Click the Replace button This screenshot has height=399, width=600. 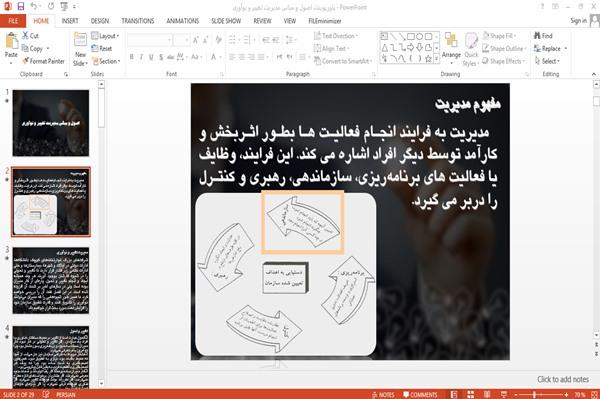(x=550, y=48)
